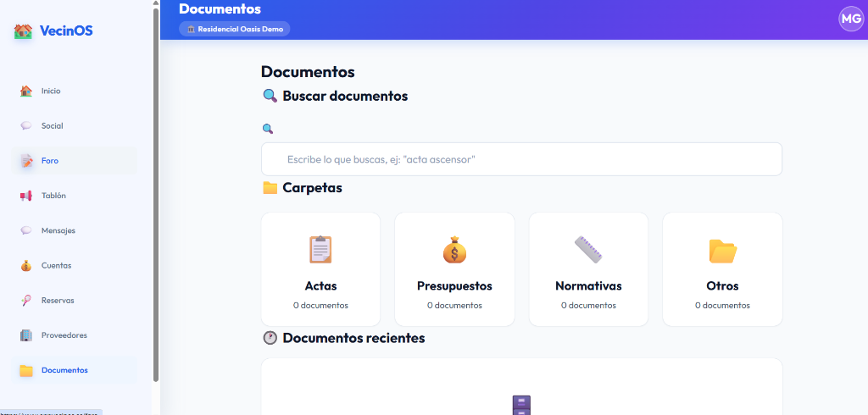Click the file cabinet icon in recent documents

click(x=521, y=405)
